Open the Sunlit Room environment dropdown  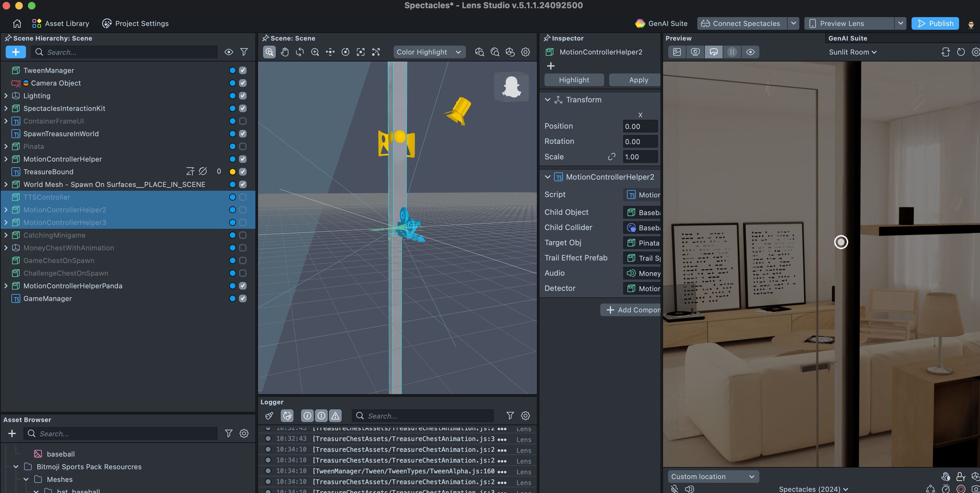click(x=853, y=52)
